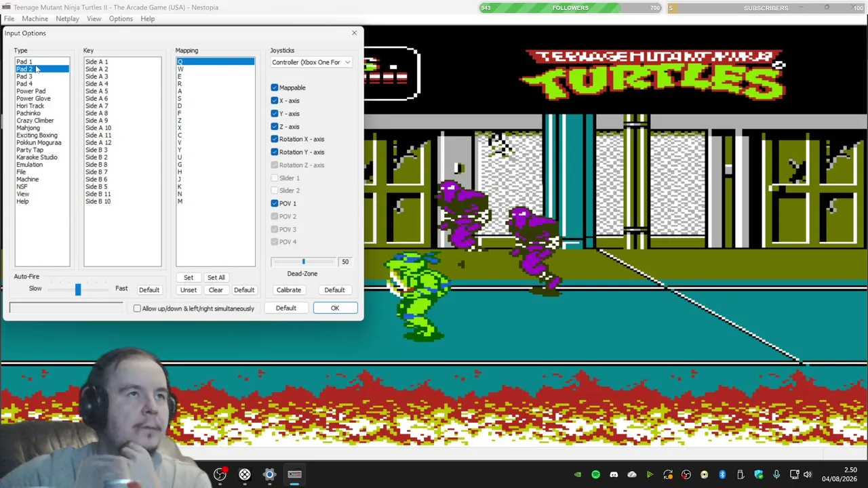
Task: Enable Allow up/down & left/right simultaneously
Action: click(x=137, y=308)
